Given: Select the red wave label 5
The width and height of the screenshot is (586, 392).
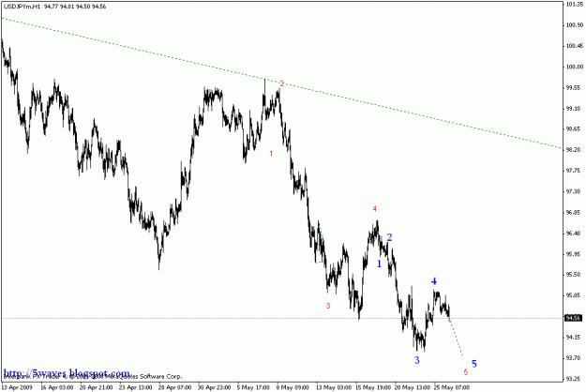Looking at the screenshot, I should click(x=466, y=371).
